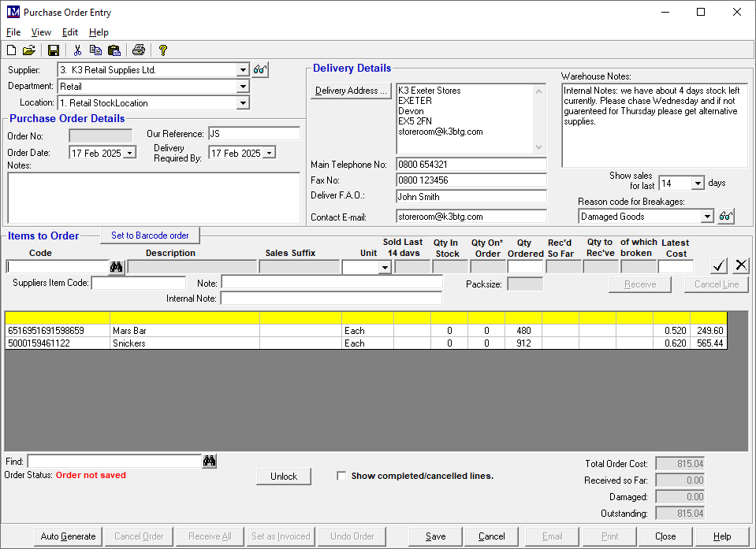Image resolution: width=756 pixels, height=549 pixels.
Task: Click the yellow Help question mark icon
Action: pos(163,50)
